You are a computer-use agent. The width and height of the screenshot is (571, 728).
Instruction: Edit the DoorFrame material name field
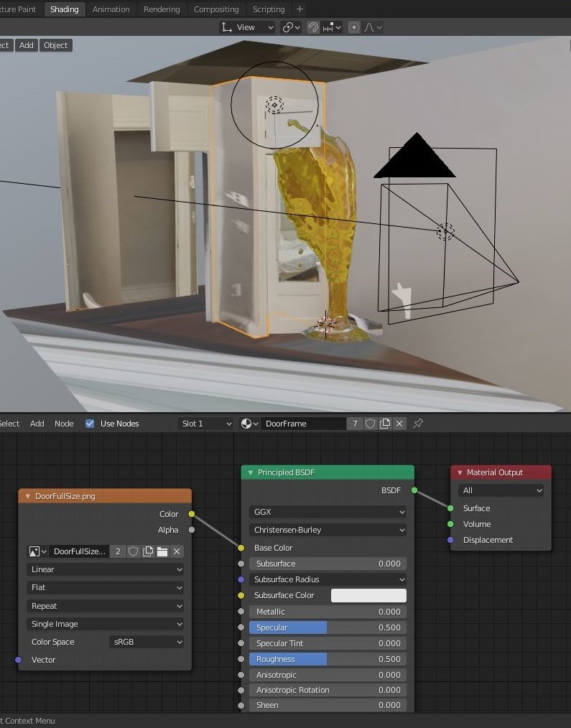(303, 424)
